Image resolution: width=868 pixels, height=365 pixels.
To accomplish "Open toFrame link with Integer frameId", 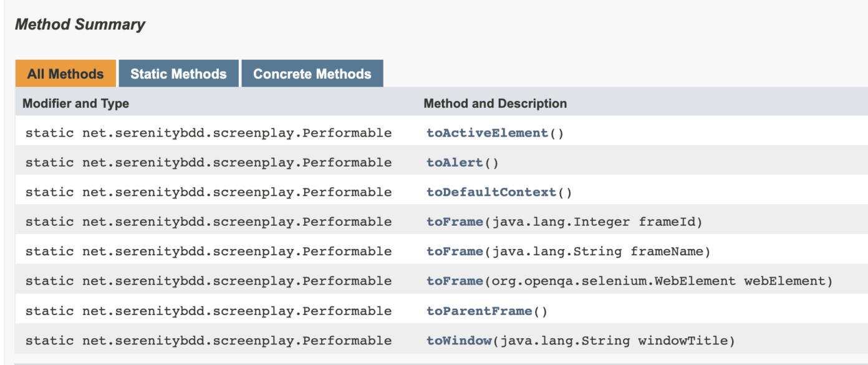I will click(x=455, y=222).
